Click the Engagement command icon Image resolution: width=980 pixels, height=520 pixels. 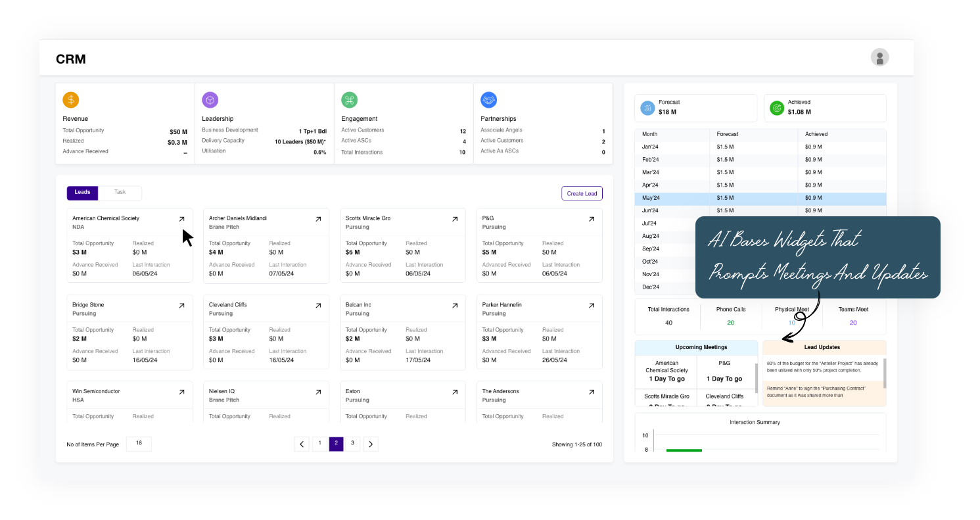(349, 100)
